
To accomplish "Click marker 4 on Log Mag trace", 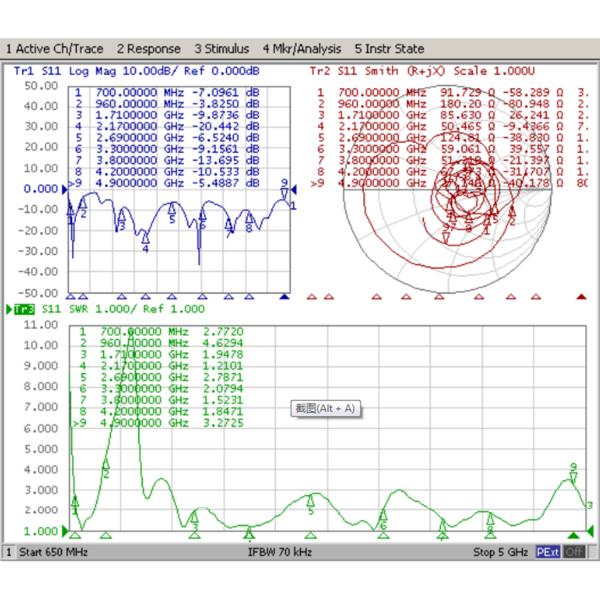I will [x=145, y=239].
